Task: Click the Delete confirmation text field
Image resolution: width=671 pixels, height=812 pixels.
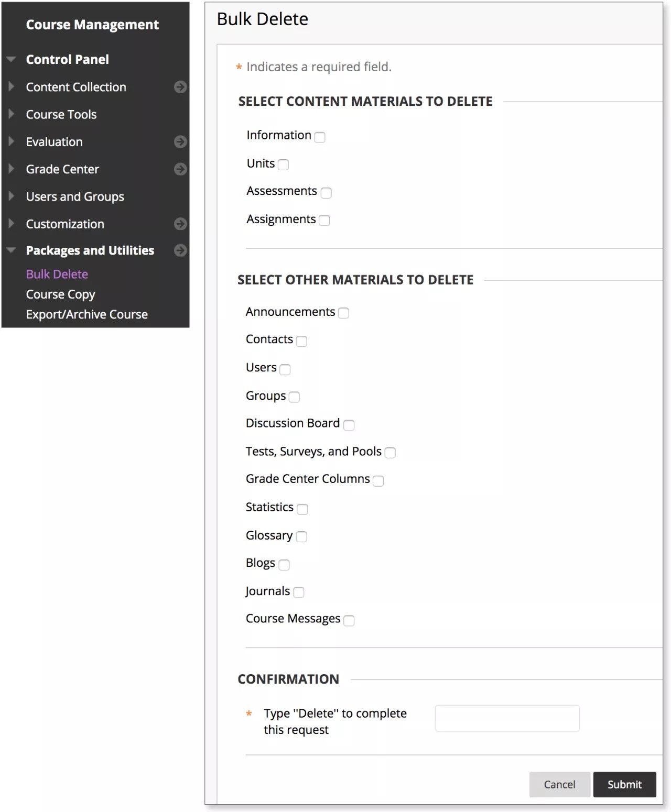Action: [x=506, y=718]
